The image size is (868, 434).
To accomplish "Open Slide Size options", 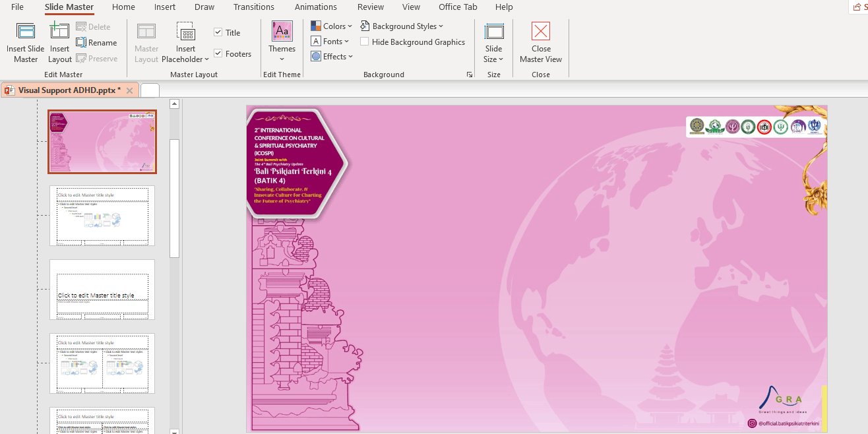I will coord(493,43).
